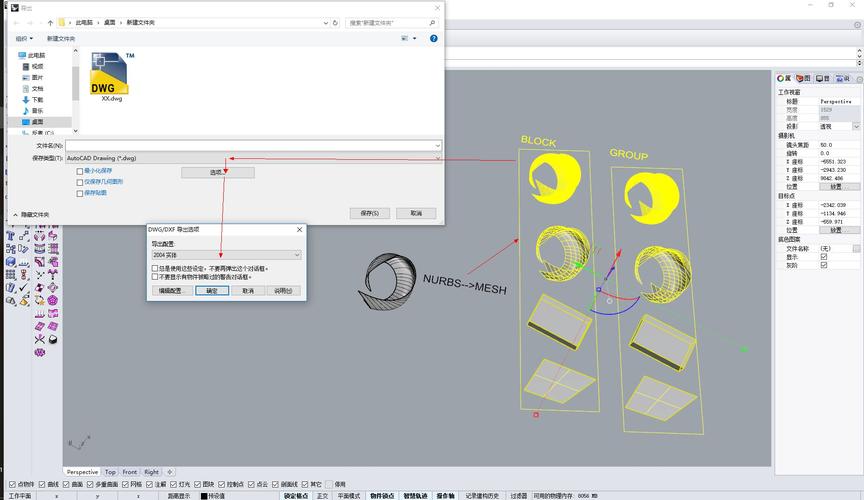Click the add viewport tab icon
864x500 pixels.
coord(170,472)
